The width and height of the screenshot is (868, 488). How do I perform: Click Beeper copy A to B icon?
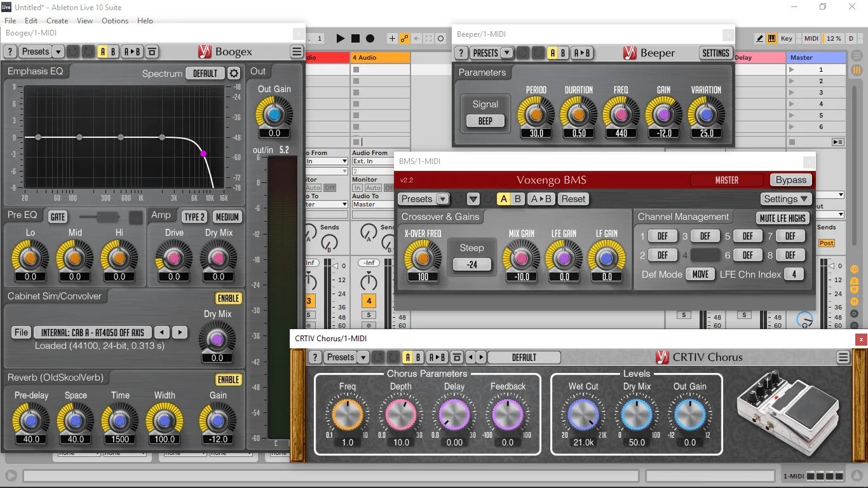582,53
